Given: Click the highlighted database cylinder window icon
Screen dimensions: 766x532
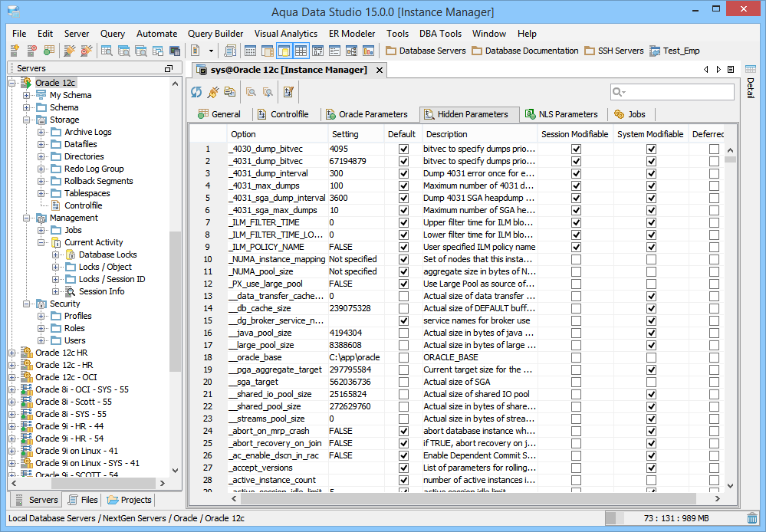Looking at the screenshot, I should 284,51.
